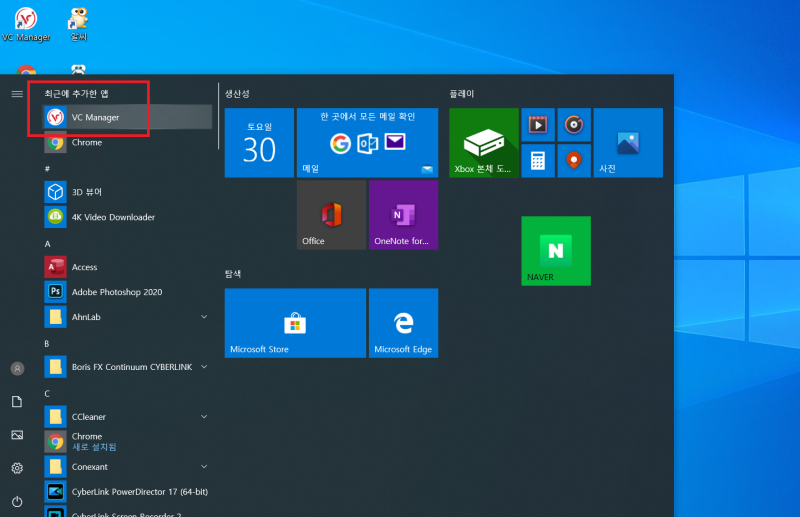Select the 플레이 group heading
Viewport: 800px width, 517px height.
(462, 93)
